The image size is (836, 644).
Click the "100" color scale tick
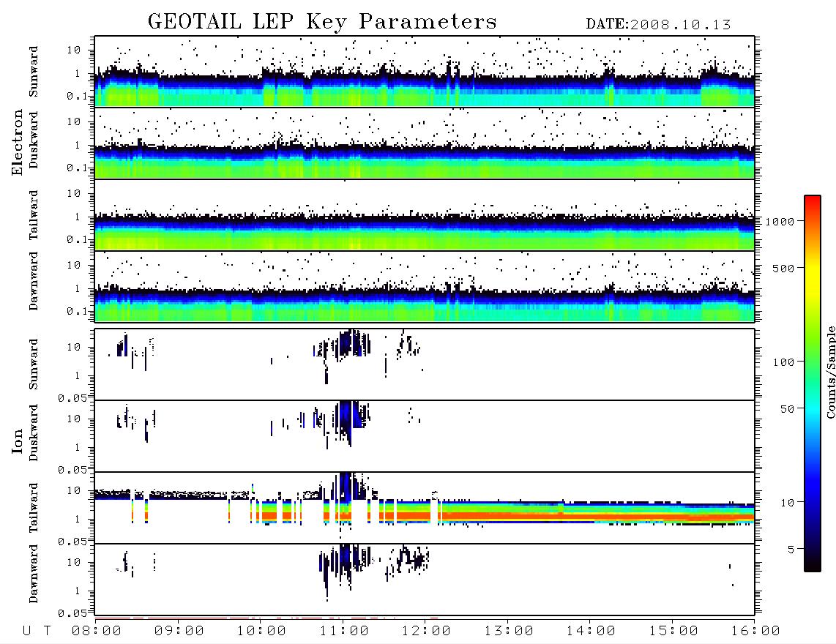pyautogui.click(x=783, y=362)
